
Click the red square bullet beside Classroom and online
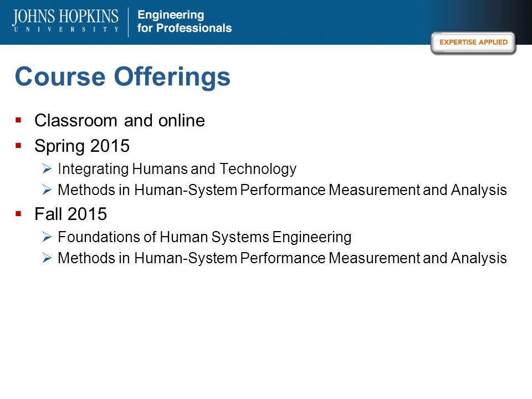click(x=18, y=120)
